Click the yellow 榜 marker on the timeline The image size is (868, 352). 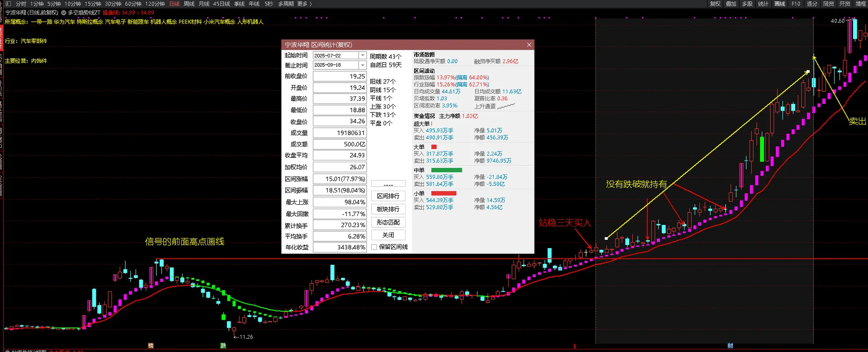[151, 346]
